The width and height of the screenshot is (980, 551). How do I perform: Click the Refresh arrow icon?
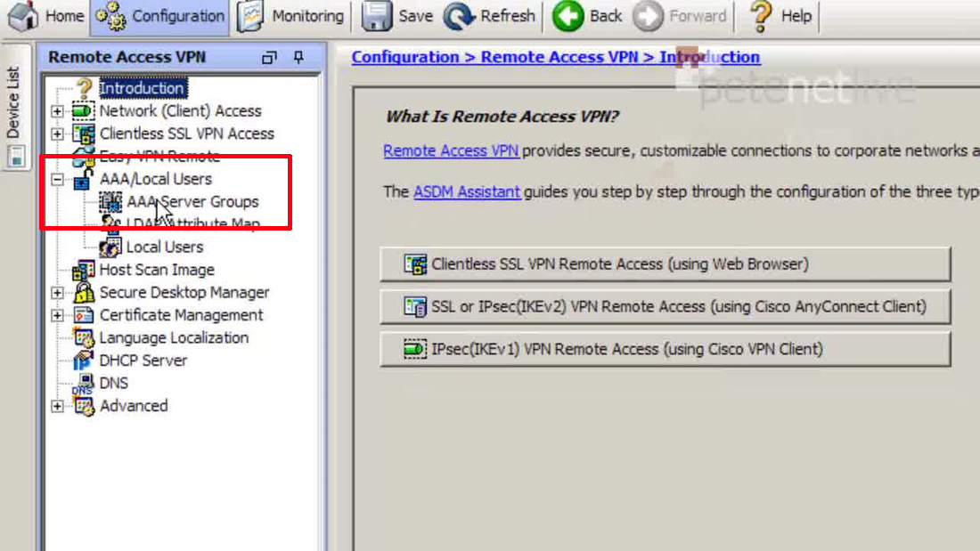(x=459, y=16)
